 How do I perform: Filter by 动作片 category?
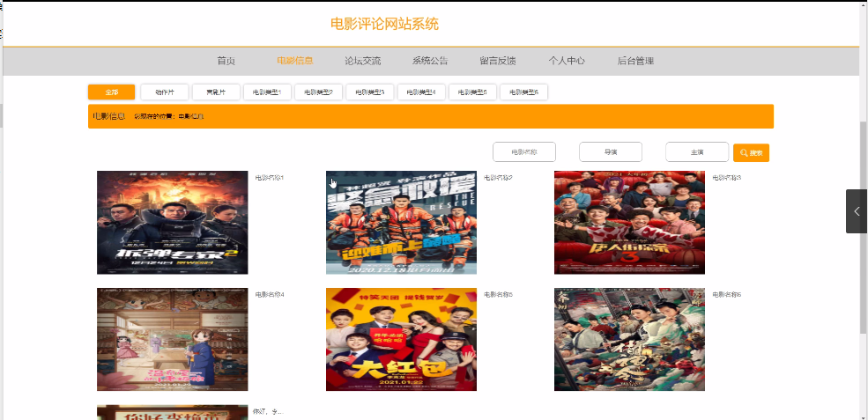(x=165, y=92)
